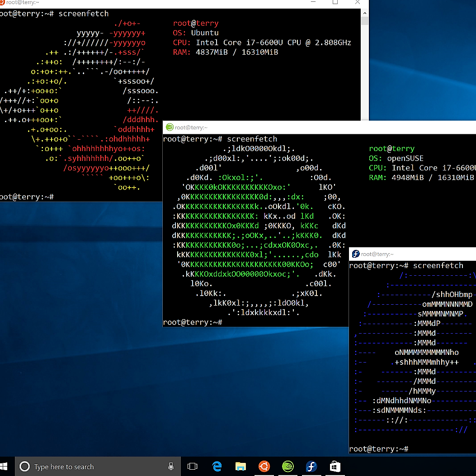The image size is (476, 476).
Task: Click the bottom prompt in the Ubuntu terminal
Action: click(x=27, y=197)
